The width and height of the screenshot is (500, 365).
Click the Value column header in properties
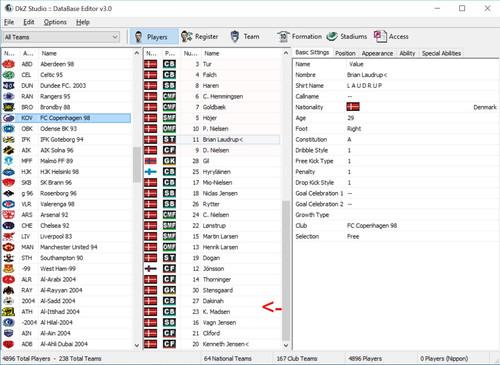(x=356, y=64)
